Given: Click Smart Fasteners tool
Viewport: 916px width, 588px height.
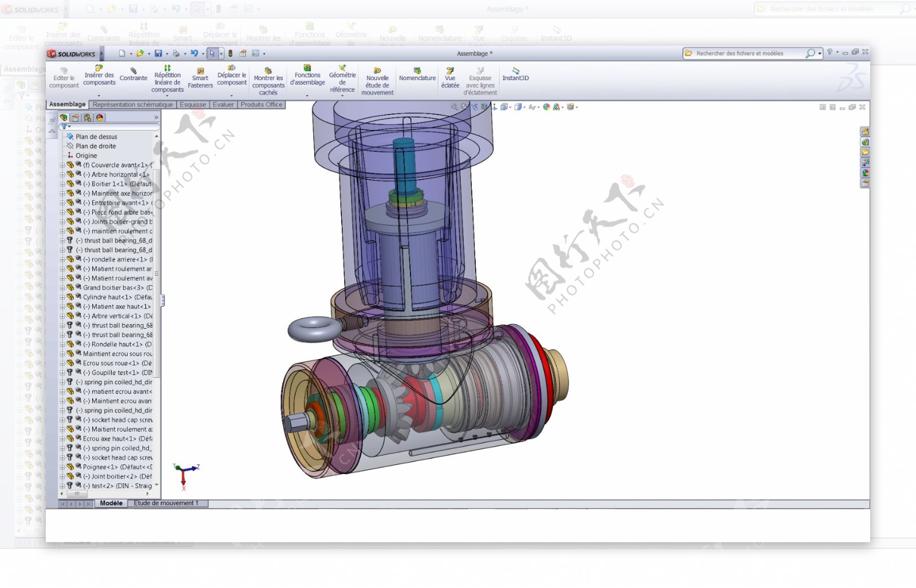Looking at the screenshot, I should (x=200, y=78).
